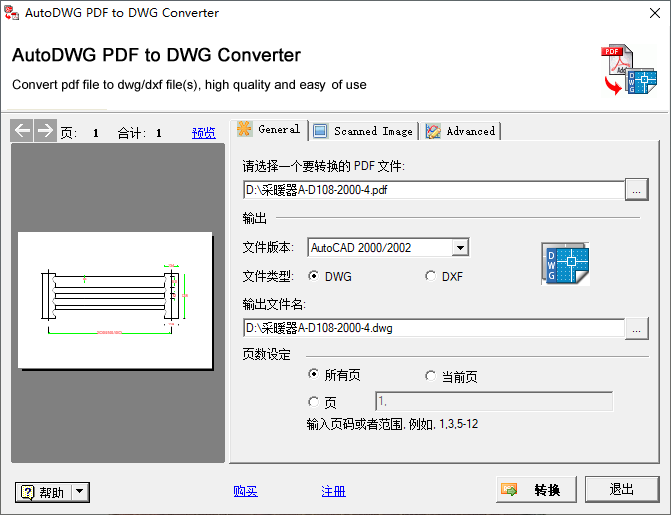Open the AutoCAD 2000/2002 version dropdown
Screen dimensions: 671x515
[460, 247]
